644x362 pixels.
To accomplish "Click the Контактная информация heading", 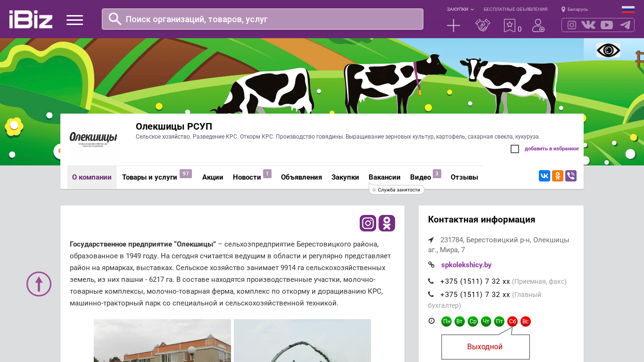I will [481, 220].
